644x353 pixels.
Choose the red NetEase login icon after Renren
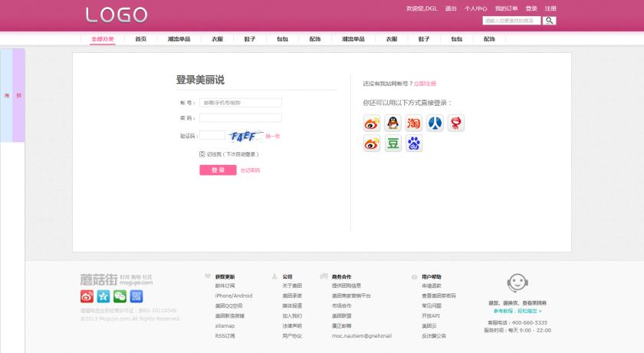456,123
